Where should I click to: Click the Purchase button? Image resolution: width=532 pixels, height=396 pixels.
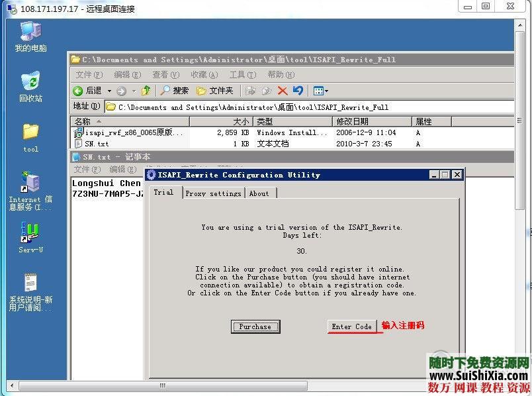[x=255, y=326]
